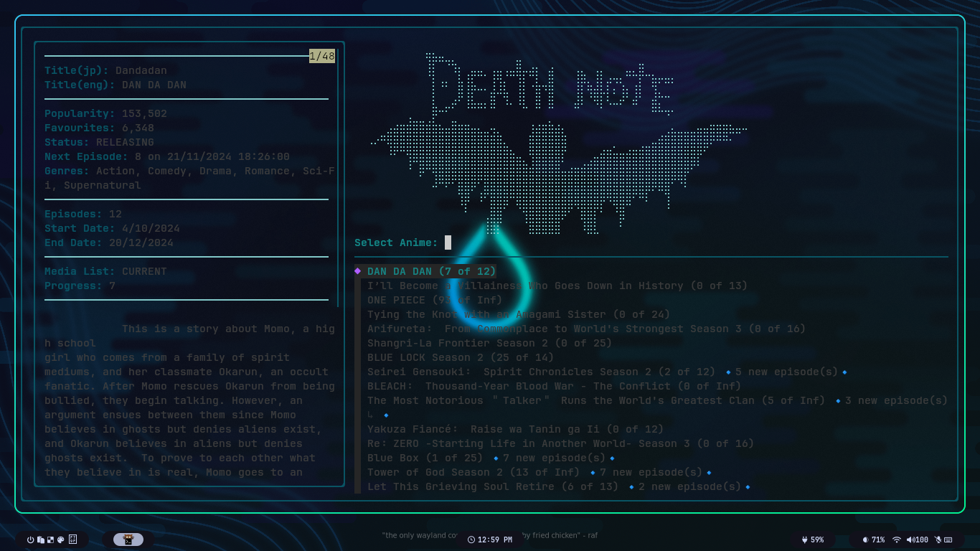The image size is (980, 551).
Task: Click Title(jp): Dandadan in preview
Action: pos(105,70)
